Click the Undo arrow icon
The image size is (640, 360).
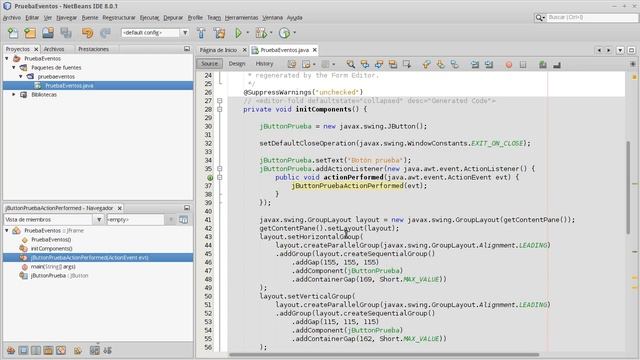87,33
